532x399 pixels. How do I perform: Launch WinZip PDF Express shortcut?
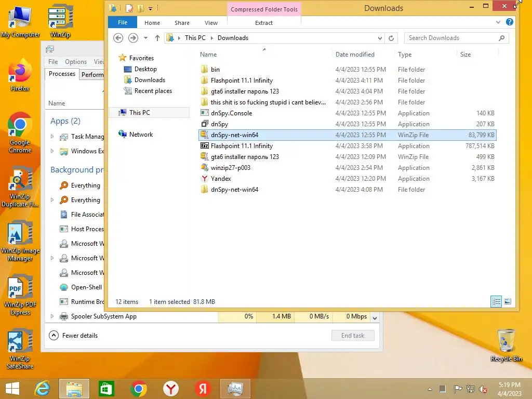pyautogui.click(x=20, y=296)
